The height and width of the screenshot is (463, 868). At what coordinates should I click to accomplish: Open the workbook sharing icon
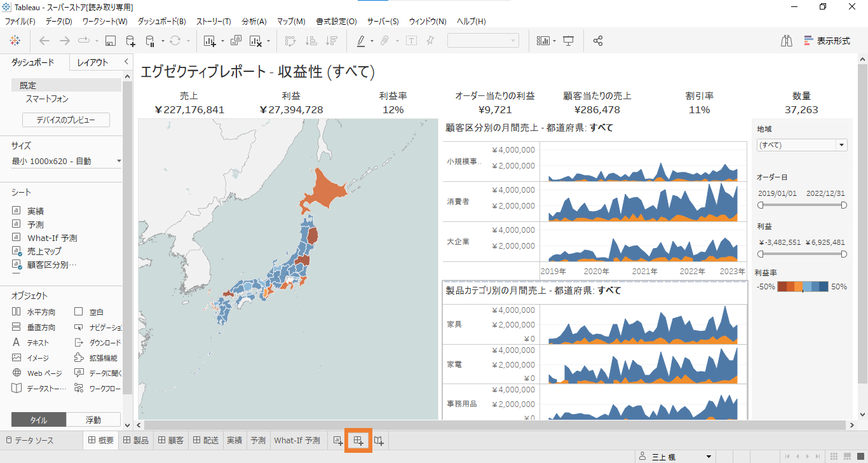pos(597,41)
